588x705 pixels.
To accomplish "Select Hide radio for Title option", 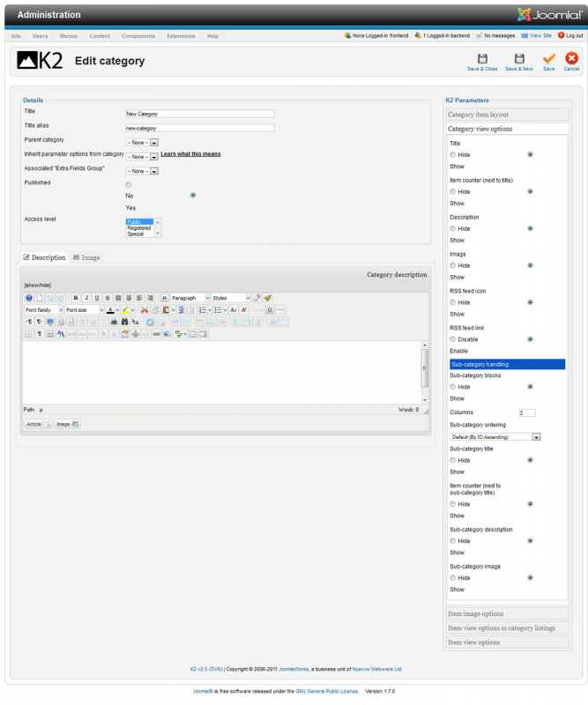I will coord(452,155).
